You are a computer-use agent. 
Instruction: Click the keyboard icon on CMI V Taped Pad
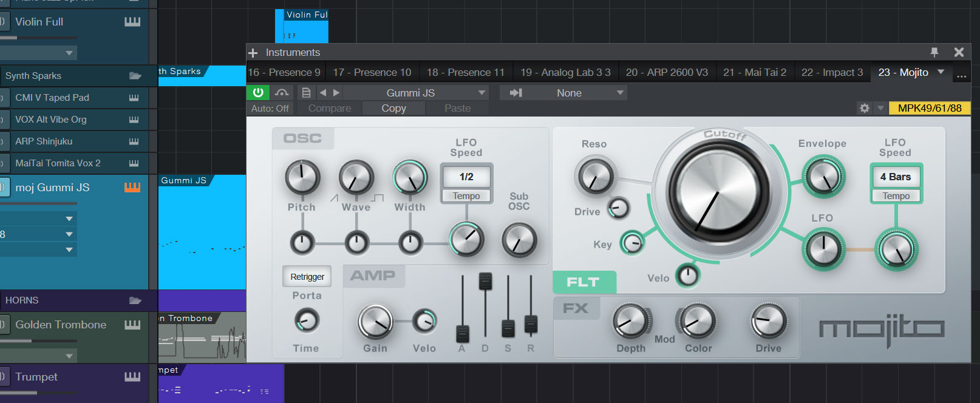click(x=134, y=98)
